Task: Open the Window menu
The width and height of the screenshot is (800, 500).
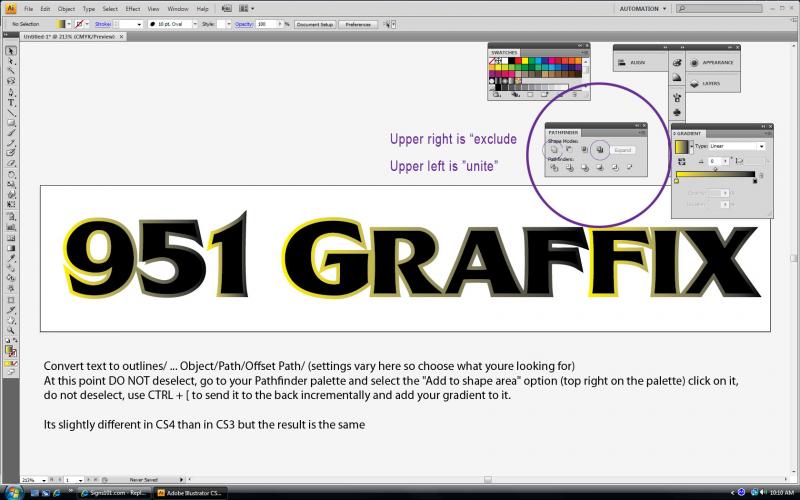Action: click(x=178, y=9)
